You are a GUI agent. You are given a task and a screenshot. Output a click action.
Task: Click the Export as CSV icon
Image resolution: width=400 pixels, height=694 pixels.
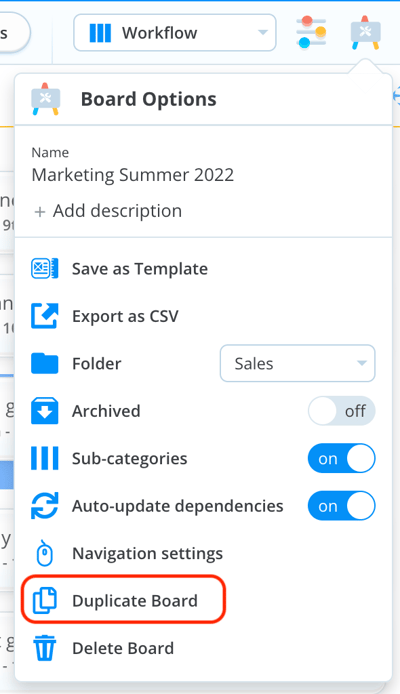click(x=44, y=316)
